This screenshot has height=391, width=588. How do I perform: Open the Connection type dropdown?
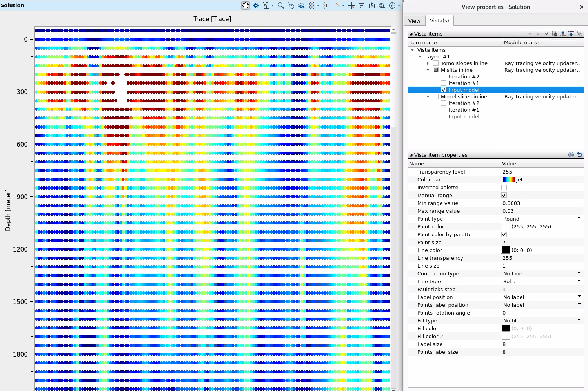pyautogui.click(x=542, y=273)
